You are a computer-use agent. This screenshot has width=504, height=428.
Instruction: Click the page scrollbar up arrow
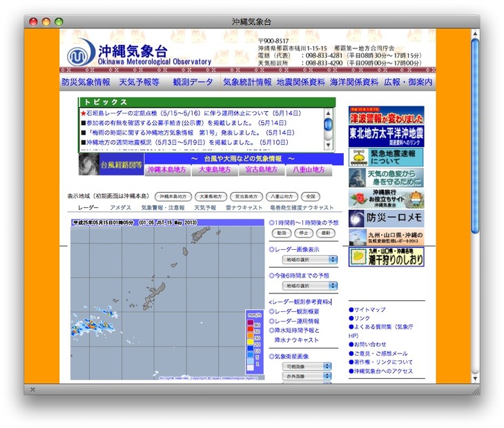pos(475,33)
